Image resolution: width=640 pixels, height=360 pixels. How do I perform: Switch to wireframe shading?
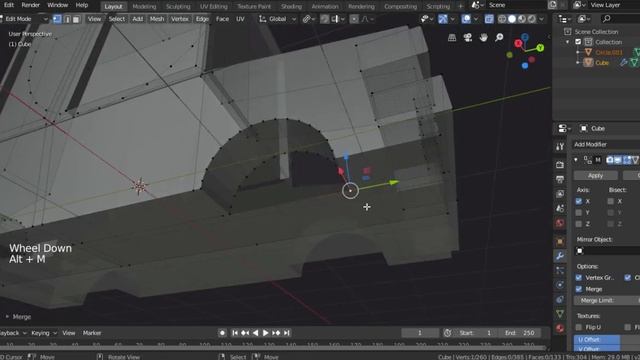tap(502, 19)
